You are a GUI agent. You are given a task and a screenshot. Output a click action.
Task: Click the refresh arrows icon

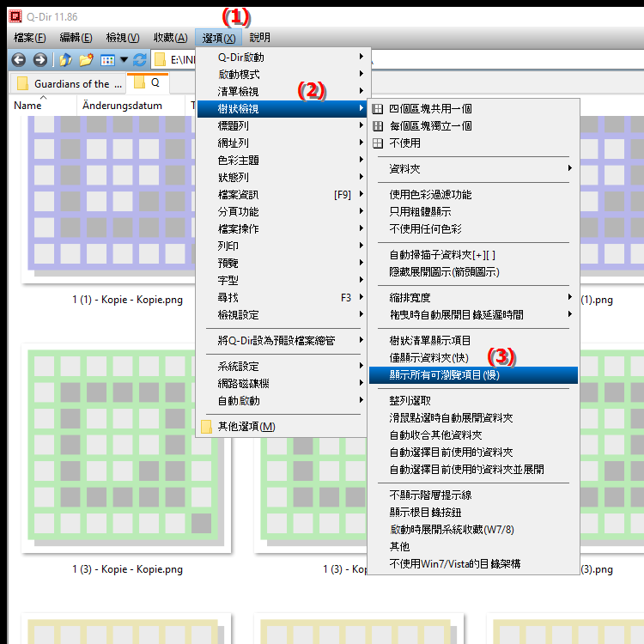click(x=140, y=60)
